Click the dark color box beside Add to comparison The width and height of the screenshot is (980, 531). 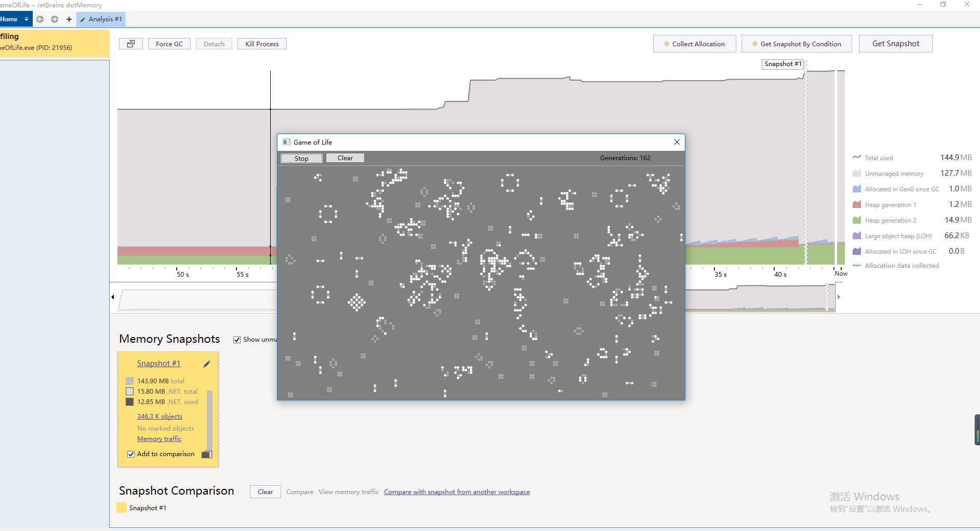(206, 455)
